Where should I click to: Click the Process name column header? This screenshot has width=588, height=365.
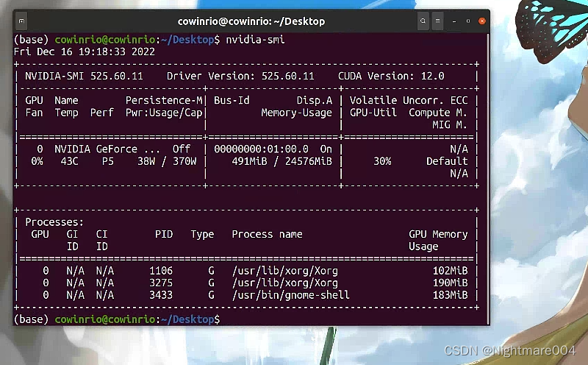click(x=267, y=234)
